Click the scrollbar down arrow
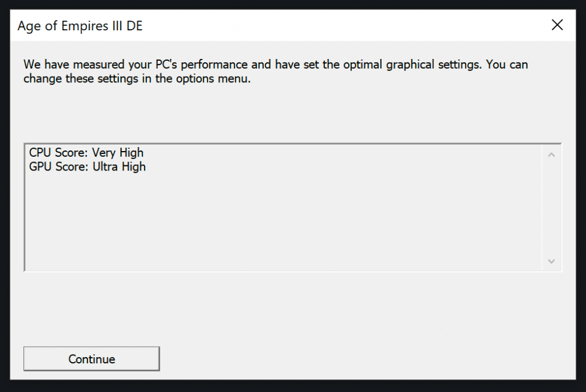The image size is (586, 392). [551, 262]
